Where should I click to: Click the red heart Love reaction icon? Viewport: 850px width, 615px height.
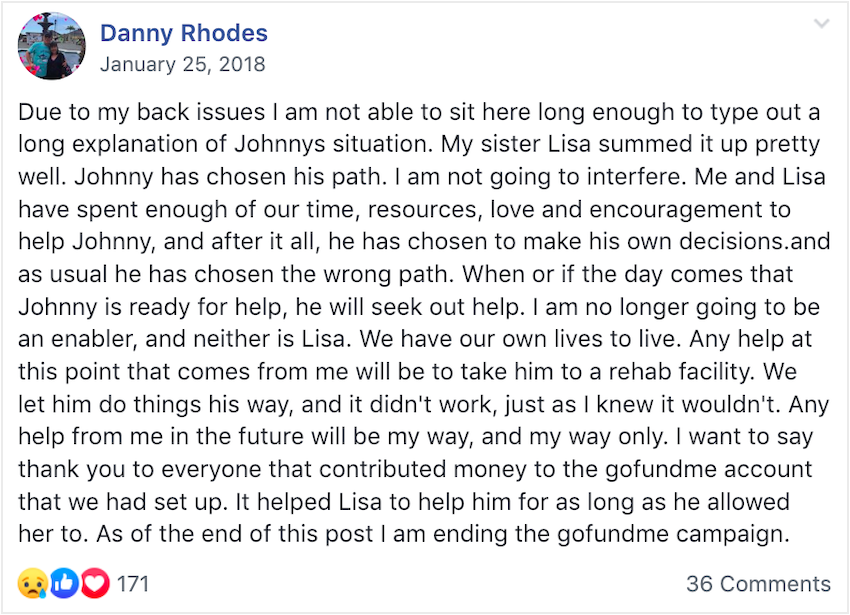pyautogui.click(x=94, y=583)
